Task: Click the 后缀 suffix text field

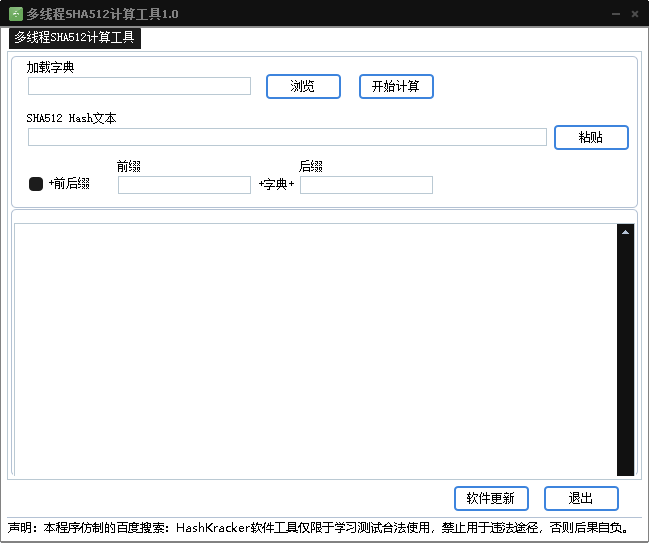Action: pos(366,185)
